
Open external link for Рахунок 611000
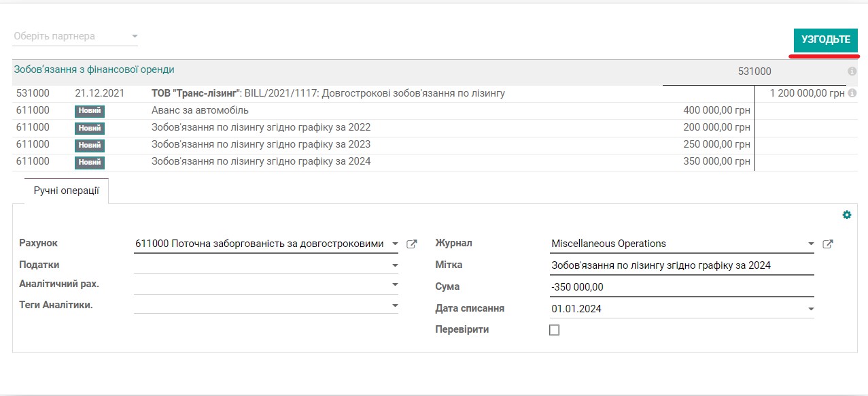(412, 243)
